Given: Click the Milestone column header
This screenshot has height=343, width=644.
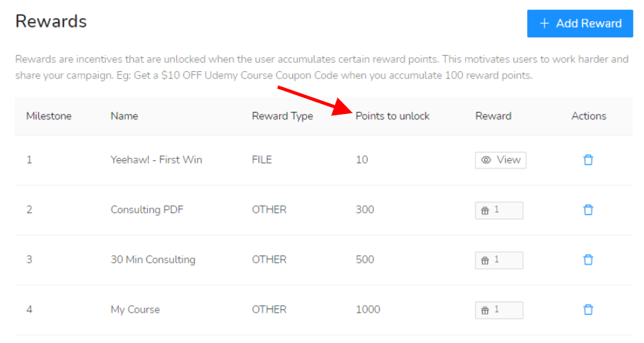Looking at the screenshot, I should click(x=49, y=116).
